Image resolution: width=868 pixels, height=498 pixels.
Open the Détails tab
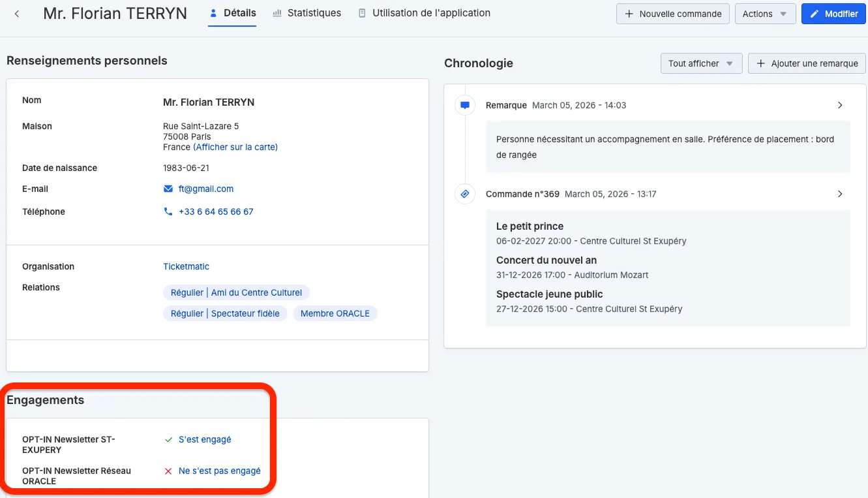232,13
